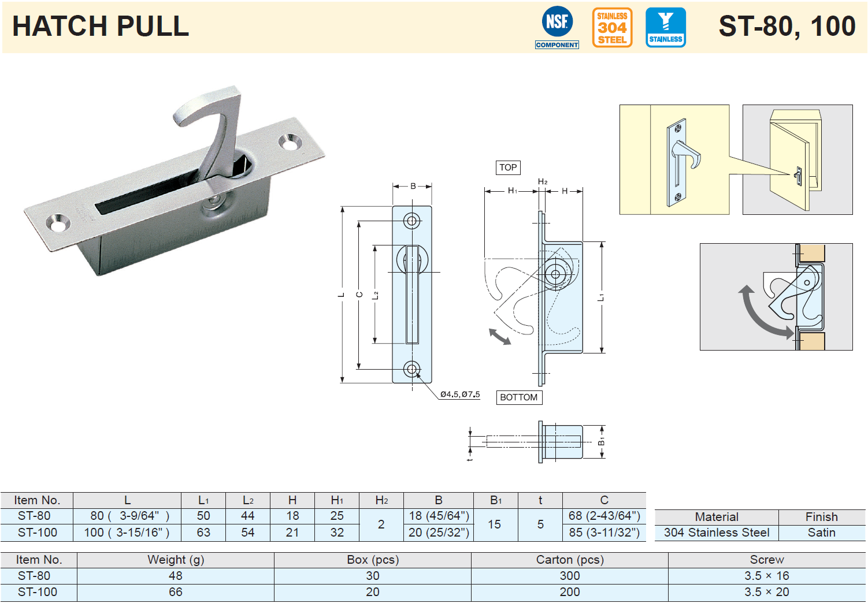Click ST-80 in the dimensions table
This screenshot has width=868, height=603.
coord(34,516)
